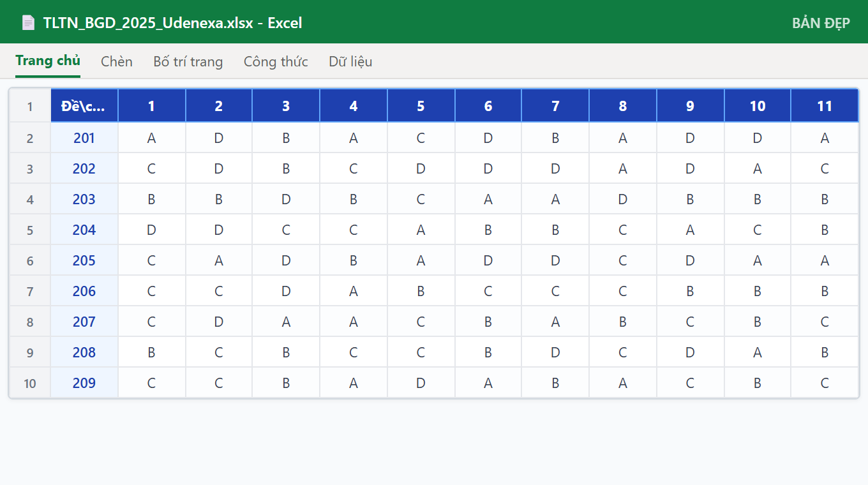868x485 pixels.
Task: Select exam code cell 202
Action: [x=85, y=168]
